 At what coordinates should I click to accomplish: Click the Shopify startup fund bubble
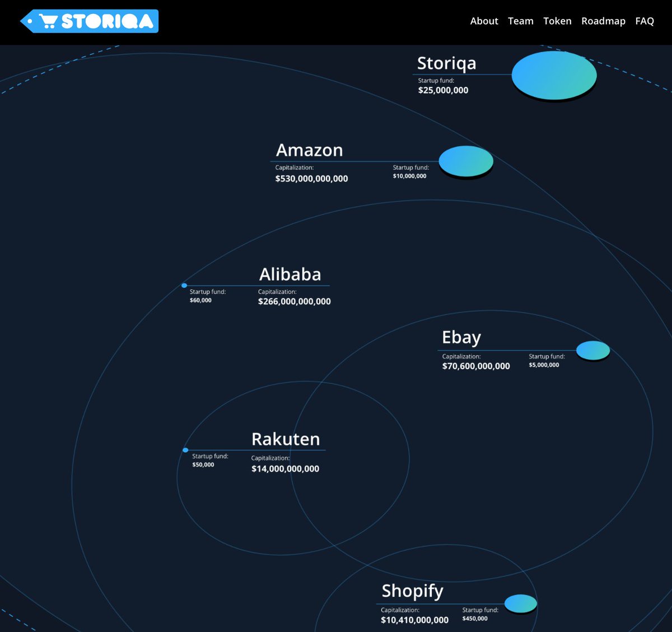(521, 603)
